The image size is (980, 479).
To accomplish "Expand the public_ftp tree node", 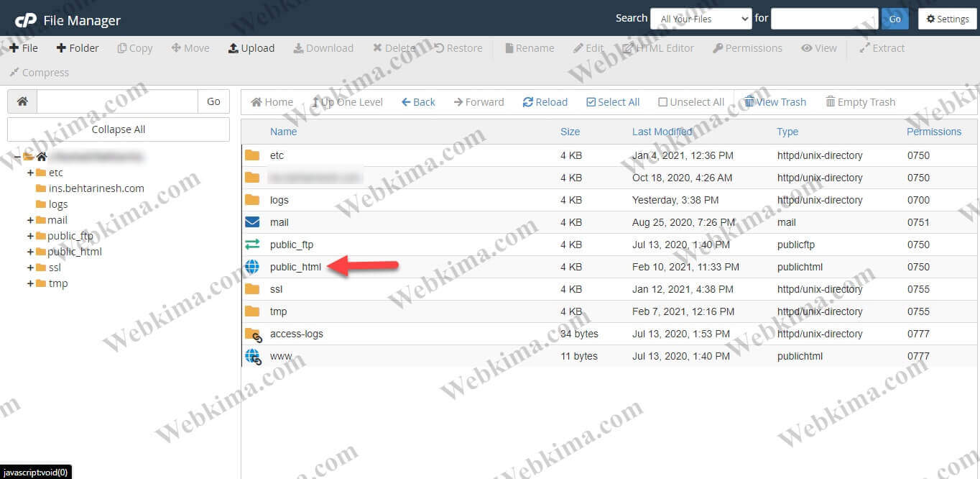I will click(30, 236).
